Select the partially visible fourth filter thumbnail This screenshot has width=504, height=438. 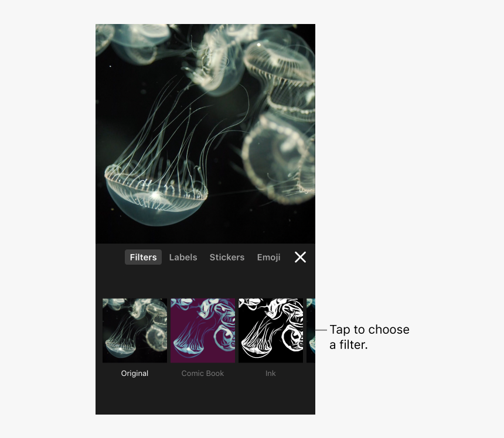[311, 330]
